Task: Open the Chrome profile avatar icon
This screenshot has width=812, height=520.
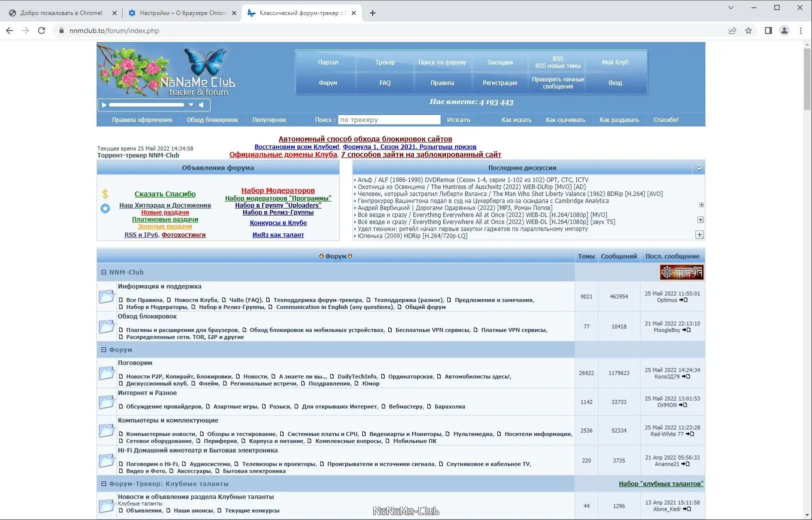Action: tap(784, 30)
